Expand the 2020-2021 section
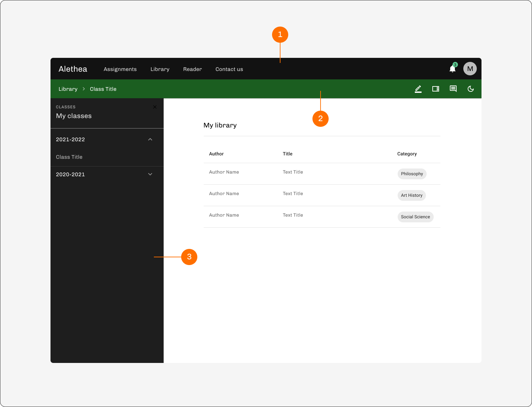The height and width of the screenshot is (407, 532). [x=150, y=174]
